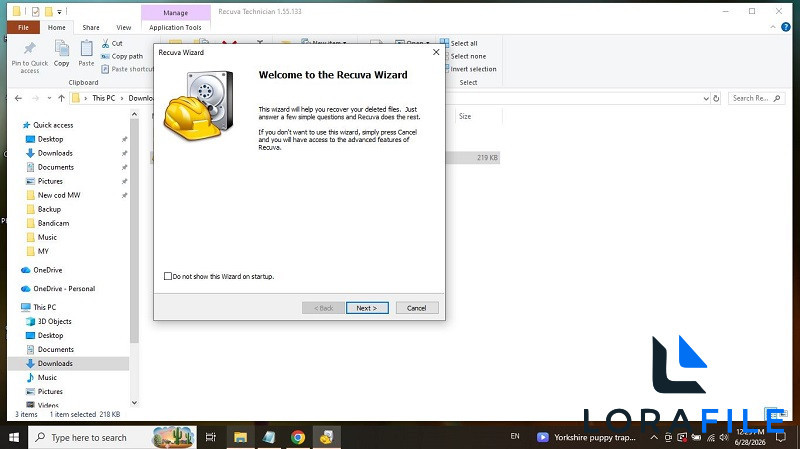Click Invert selection in ribbon

[469, 69]
